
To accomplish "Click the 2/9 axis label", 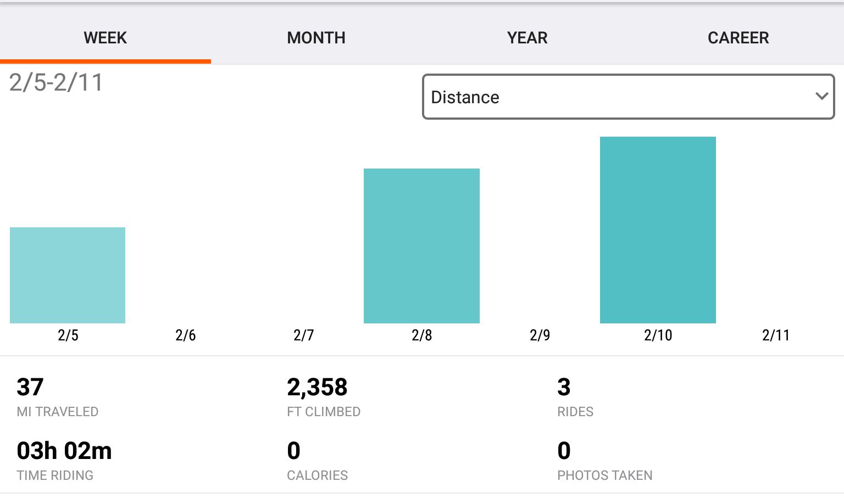I will click(540, 335).
